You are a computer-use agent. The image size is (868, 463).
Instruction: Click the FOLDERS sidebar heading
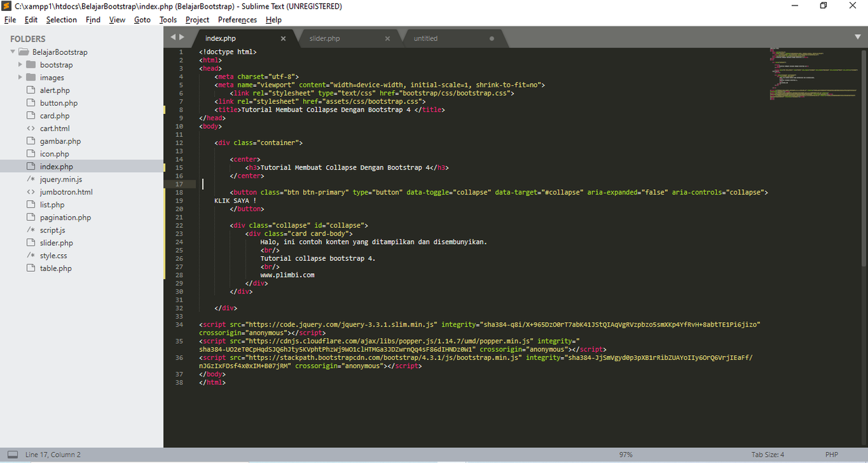pos(28,39)
